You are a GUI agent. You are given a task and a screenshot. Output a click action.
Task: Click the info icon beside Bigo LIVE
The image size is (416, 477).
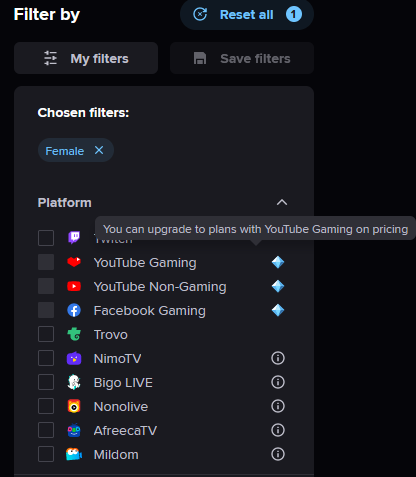278,382
